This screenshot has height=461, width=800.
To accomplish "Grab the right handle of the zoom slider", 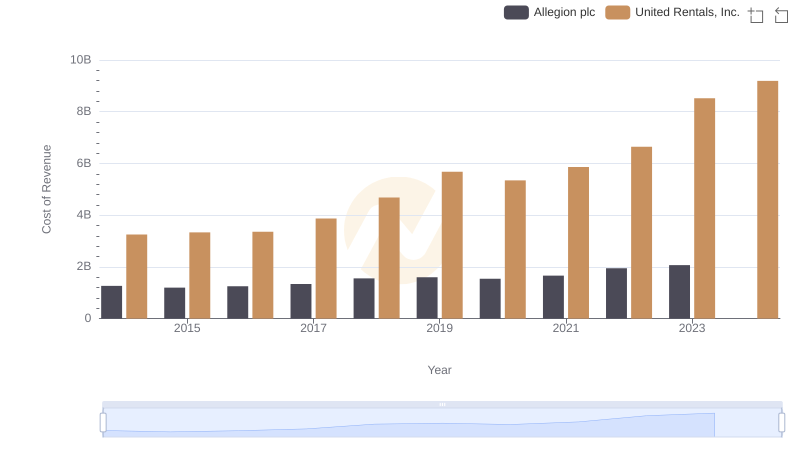I will pyautogui.click(x=782, y=423).
